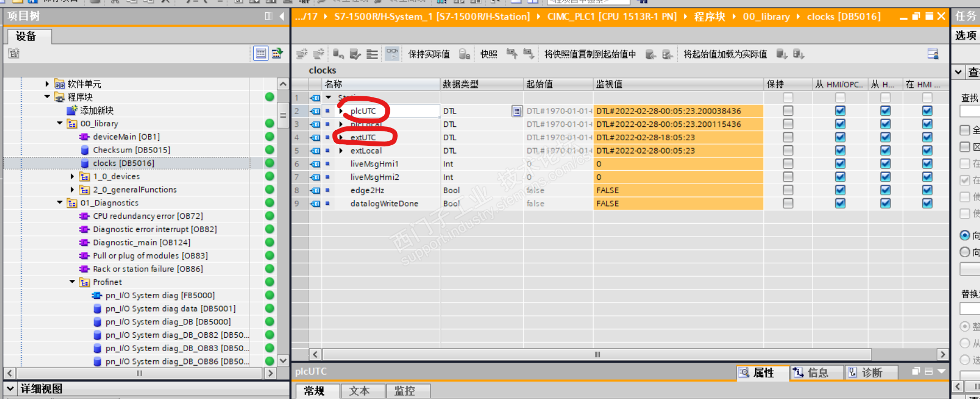Image resolution: width=980 pixels, height=399 pixels.
Task: Collapse the Profinet folder
Action: click(72, 282)
